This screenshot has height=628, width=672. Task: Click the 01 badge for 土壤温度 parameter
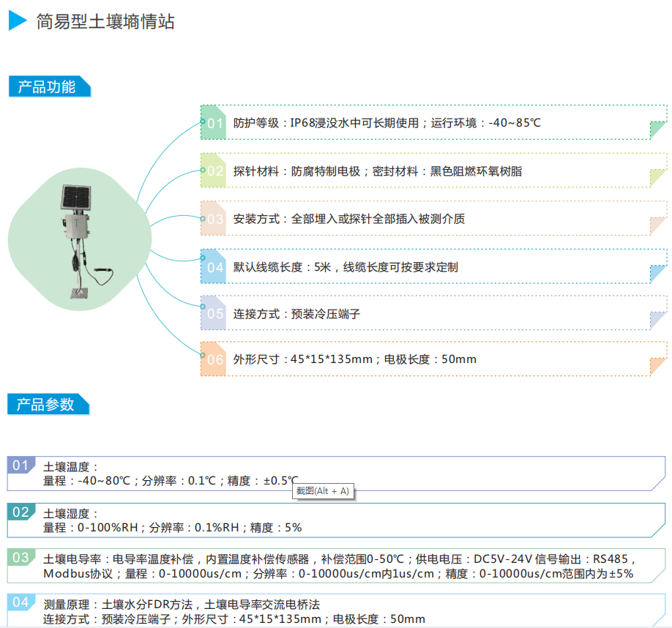click(20, 464)
